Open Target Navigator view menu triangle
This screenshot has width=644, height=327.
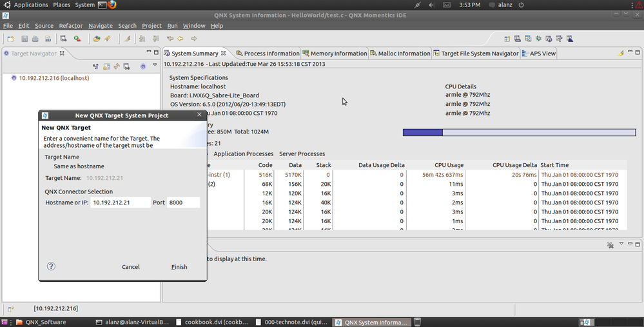pyautogui.click(x=155, y=65)
